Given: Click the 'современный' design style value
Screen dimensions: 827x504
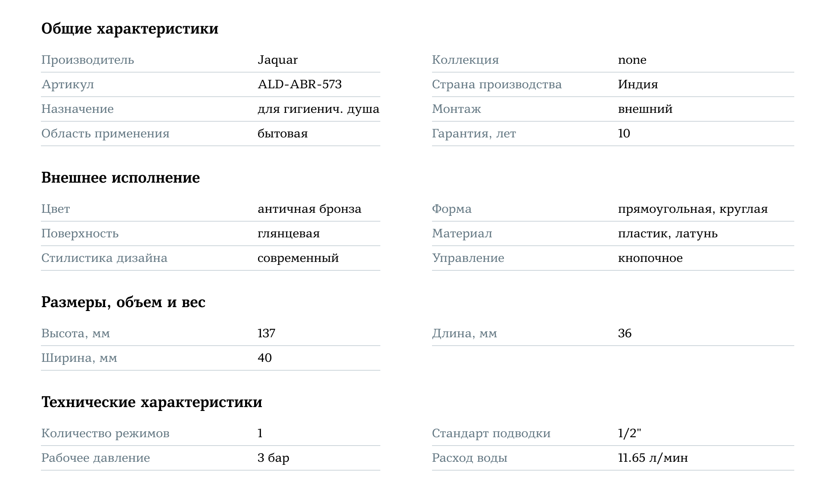Looking at the screenshot, I should tap(298, 258).
